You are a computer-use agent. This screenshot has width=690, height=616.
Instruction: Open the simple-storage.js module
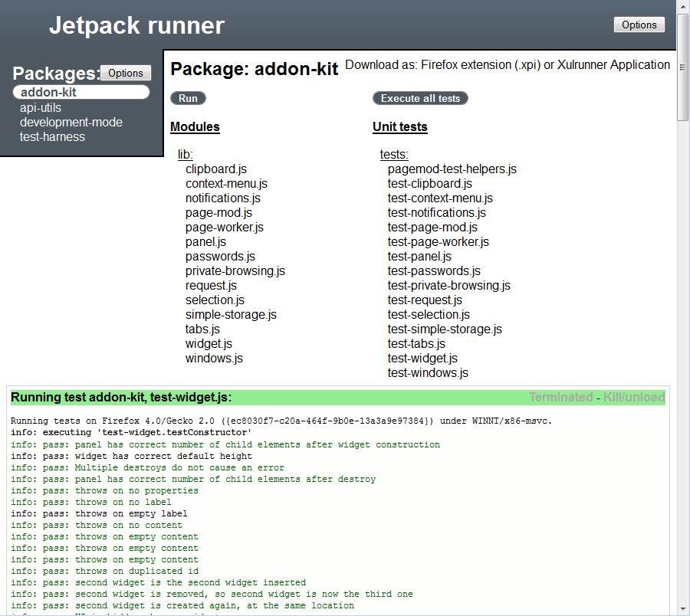231,314
